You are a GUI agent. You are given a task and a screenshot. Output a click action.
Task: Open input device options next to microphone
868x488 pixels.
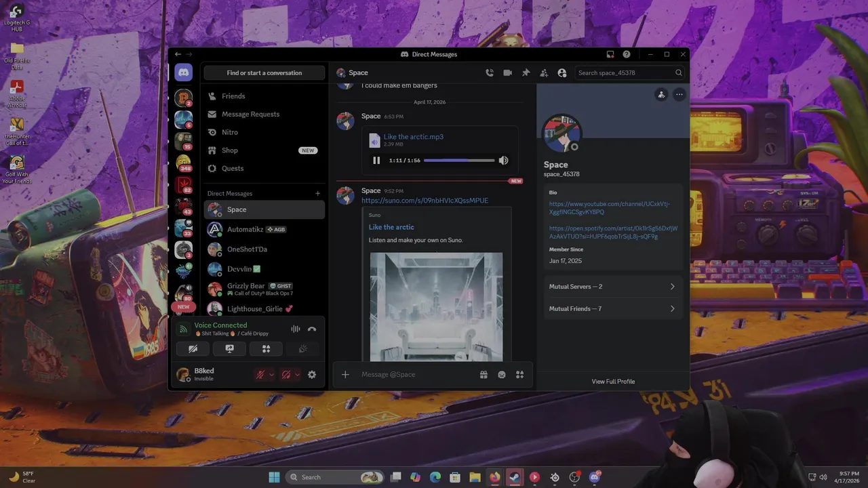[x=271, y=374]
